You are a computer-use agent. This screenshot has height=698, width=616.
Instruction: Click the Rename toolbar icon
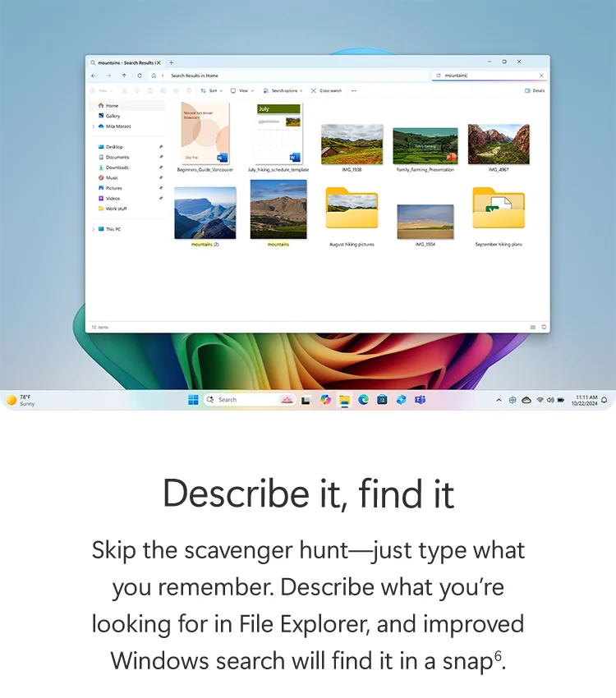click(163, 91)
